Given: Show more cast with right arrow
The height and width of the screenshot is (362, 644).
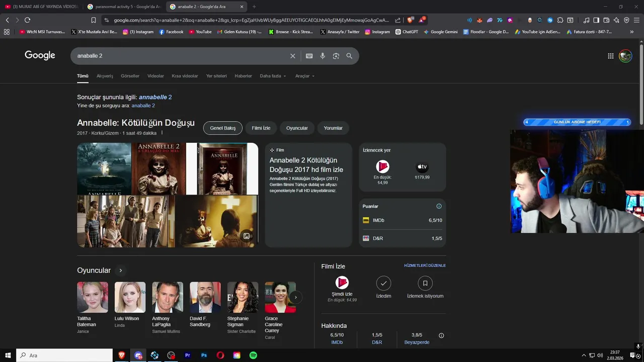Looking at the screenshot, I should pyautogui.click(x=296, y=297).
